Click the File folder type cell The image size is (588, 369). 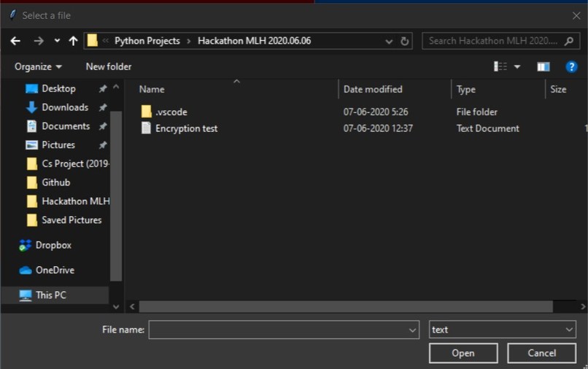pos(476,112)
